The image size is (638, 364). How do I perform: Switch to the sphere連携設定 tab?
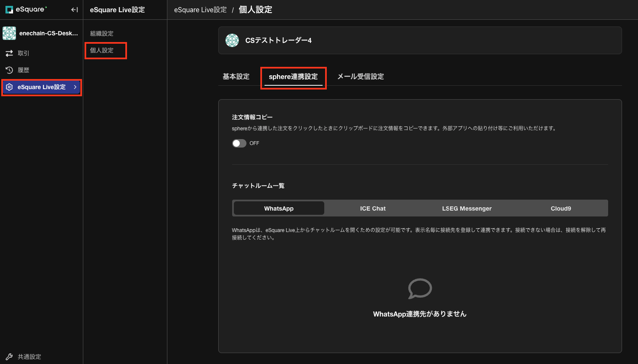293,76
